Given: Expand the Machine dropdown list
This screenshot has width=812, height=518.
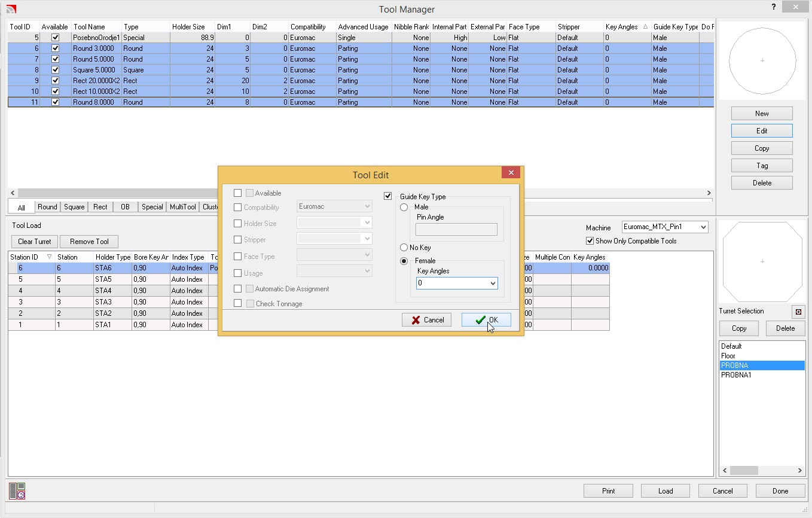Looking at the screenshot, I should click(703, 227).
